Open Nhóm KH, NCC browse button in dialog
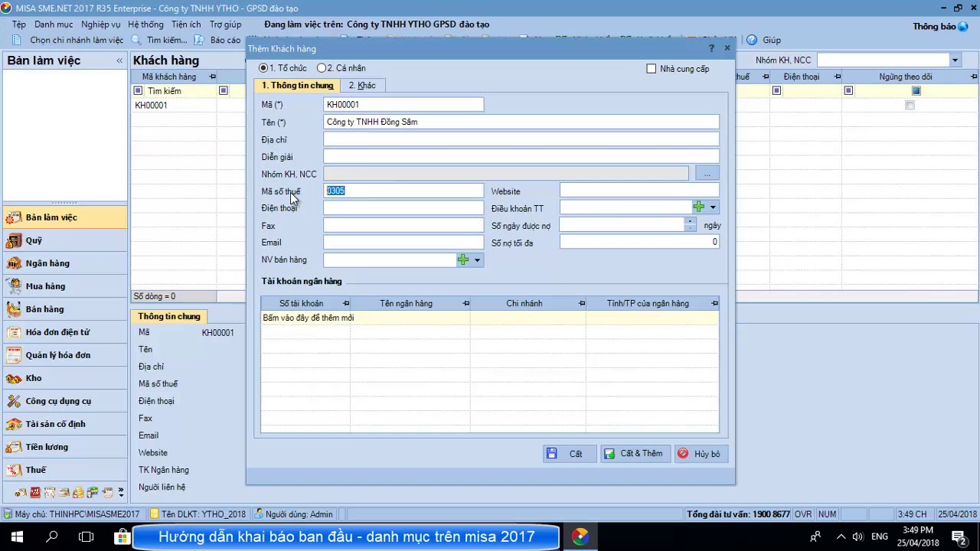Screen dimensions: 980x551 pyautogui.click(x=707, y=174)
